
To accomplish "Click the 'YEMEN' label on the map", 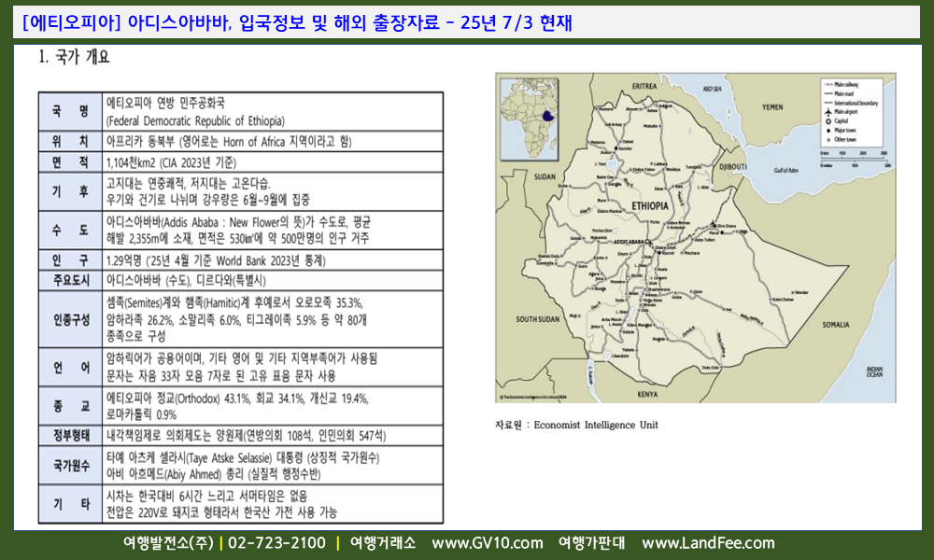I will point(772,107).
